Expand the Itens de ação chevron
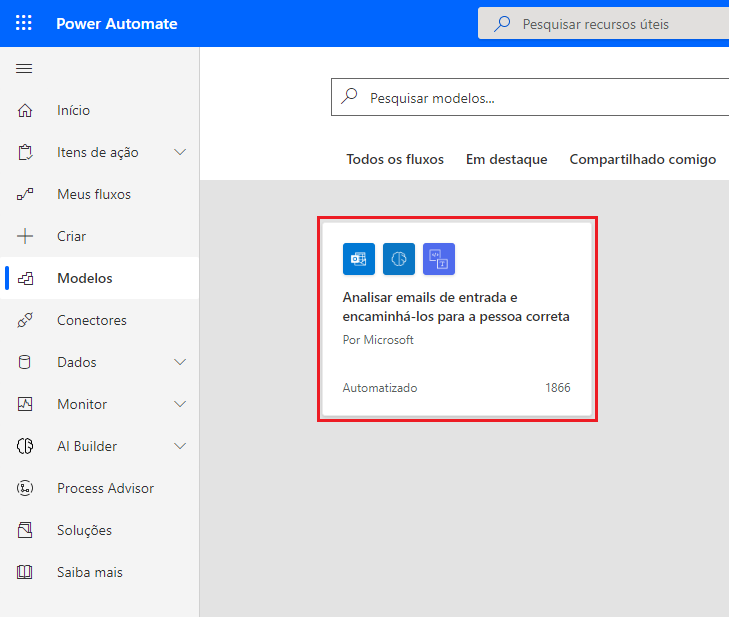The width and height of the screenshot is (729, 617). pos(180,152)
